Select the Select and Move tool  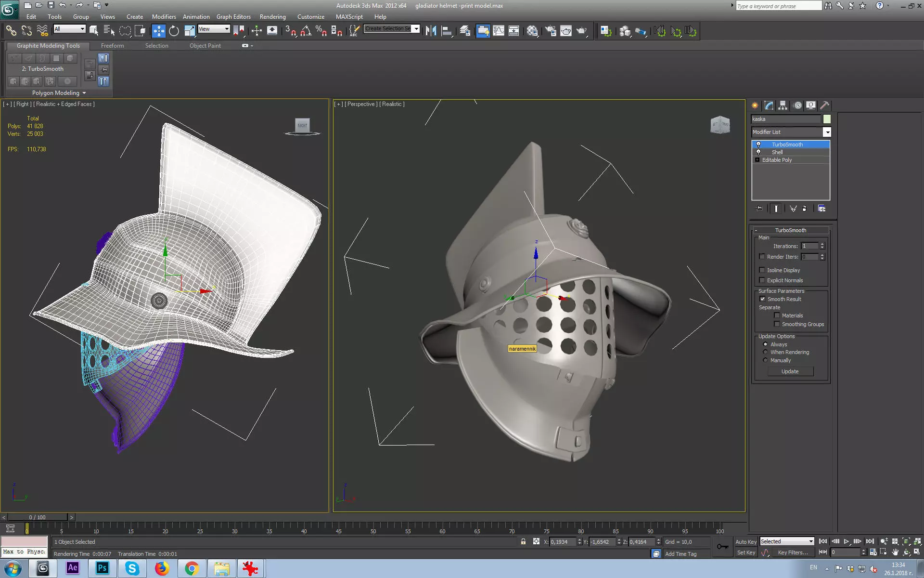[x=159, y=31]
